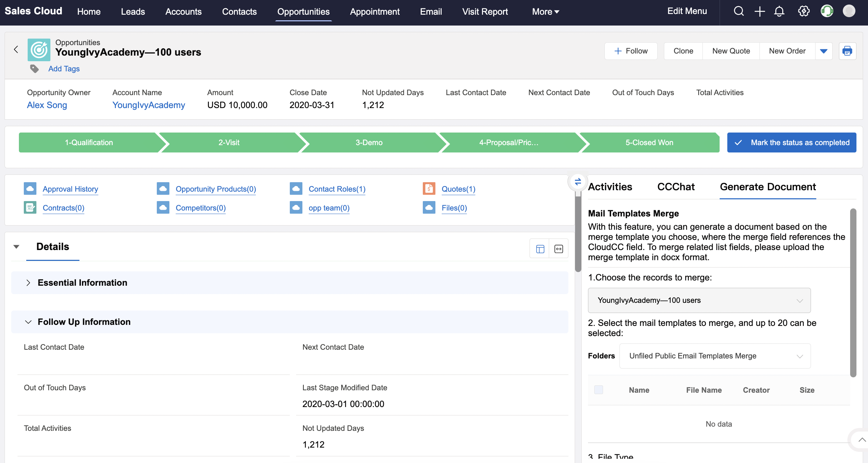868x463 pixels.
Task: Click the panel swap arrows icon
Action: [578, 181]
